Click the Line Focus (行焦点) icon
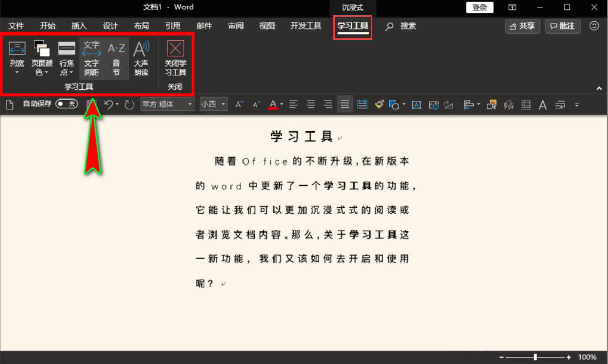Screen dimensions: 608x364 coord(67,49)
